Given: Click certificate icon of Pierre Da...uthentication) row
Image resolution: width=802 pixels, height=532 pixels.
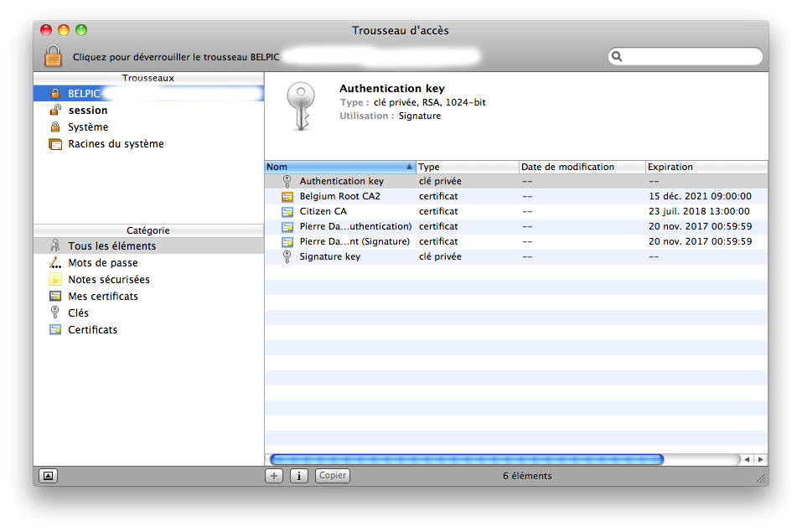Looking at the screenshot, I should click(x=287, y=226).
